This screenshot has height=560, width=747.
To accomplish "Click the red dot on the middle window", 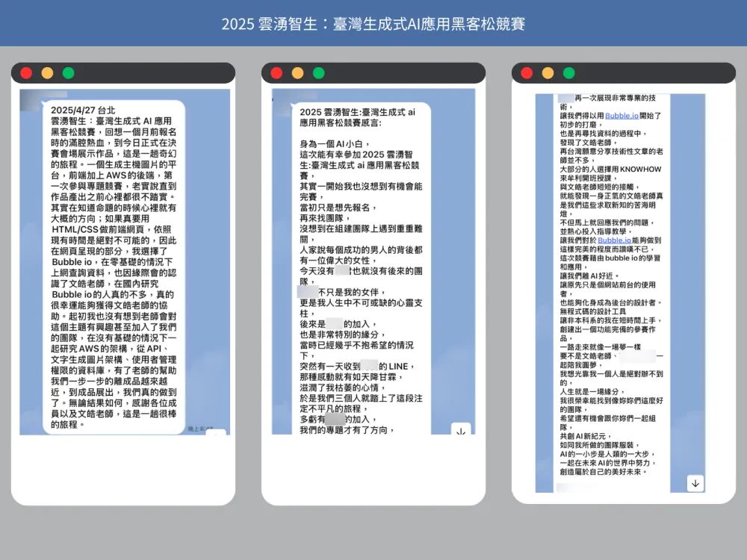I will click(276, 73).
